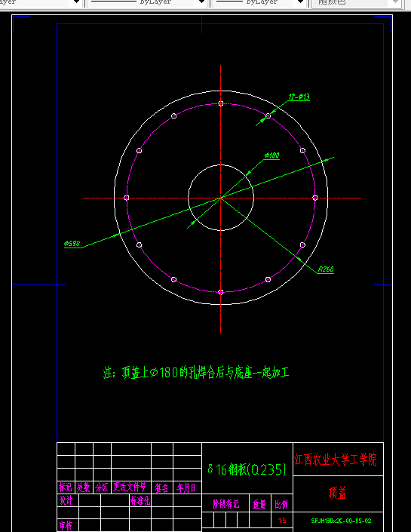The image size is (411, 532).
Task: Select the 12-Φ13 dimension label
Action: pyautogui.click(x=299, y=97)
